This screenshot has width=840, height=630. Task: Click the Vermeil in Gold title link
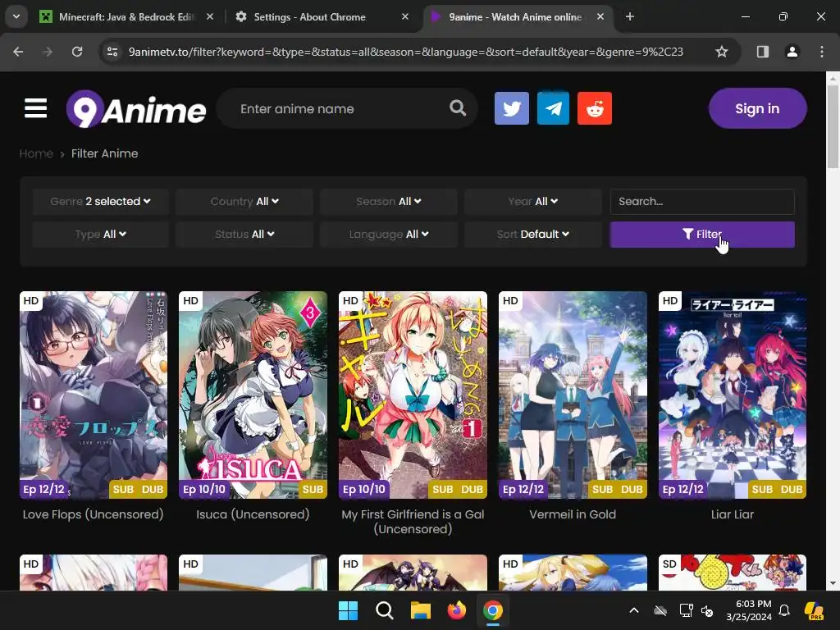pos(573,514)
